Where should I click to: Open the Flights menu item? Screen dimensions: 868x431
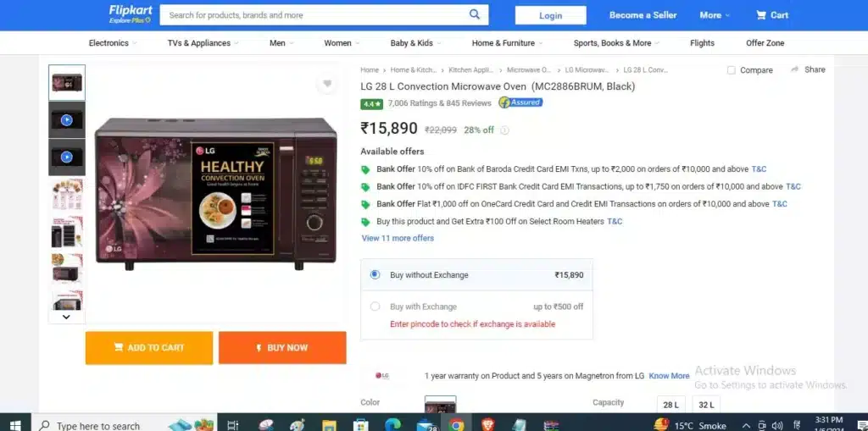click(x=702, y=42)
